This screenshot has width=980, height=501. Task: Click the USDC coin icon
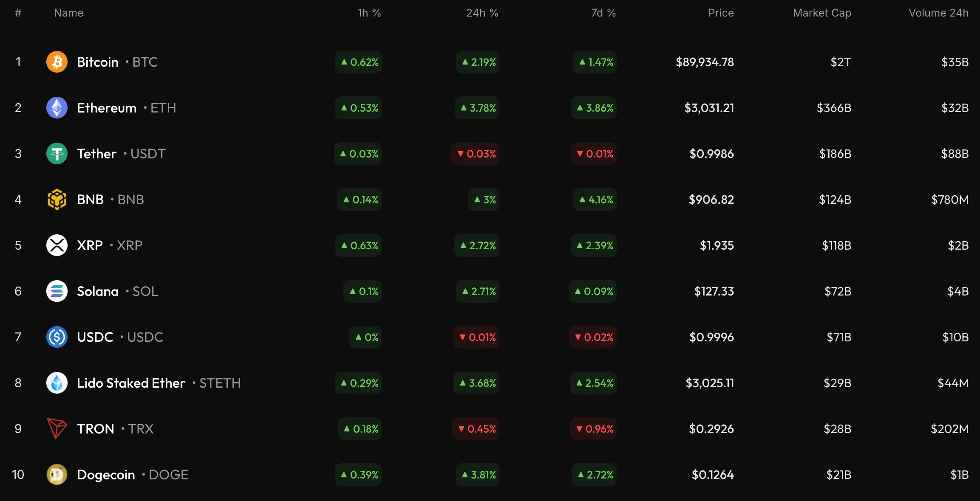(57, 337)
